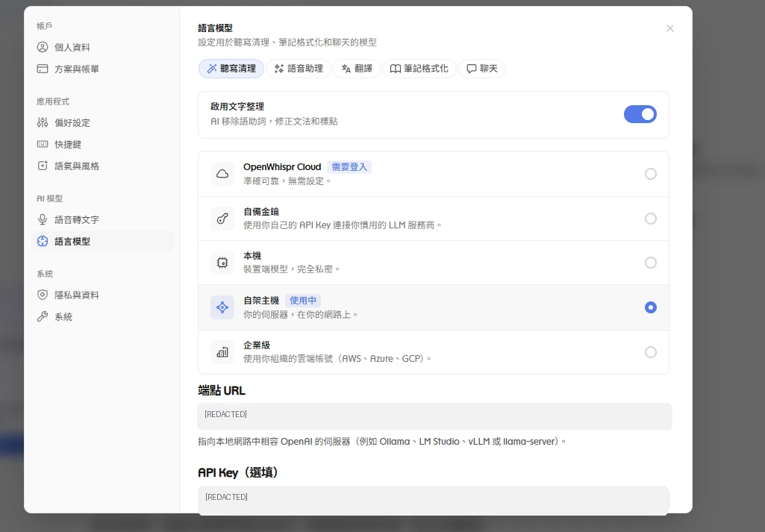Click the 自備金鑰 key icon
765x532 pixels.
tap(222, 219)
